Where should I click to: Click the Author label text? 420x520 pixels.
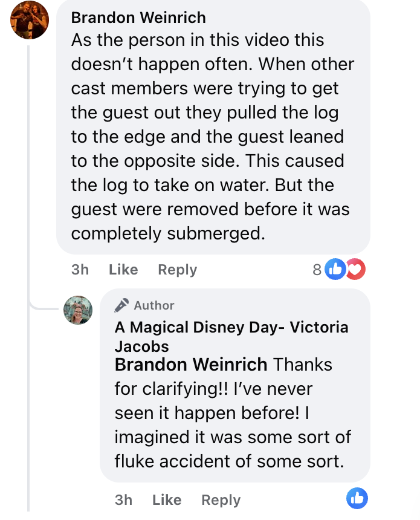(154, 306)
